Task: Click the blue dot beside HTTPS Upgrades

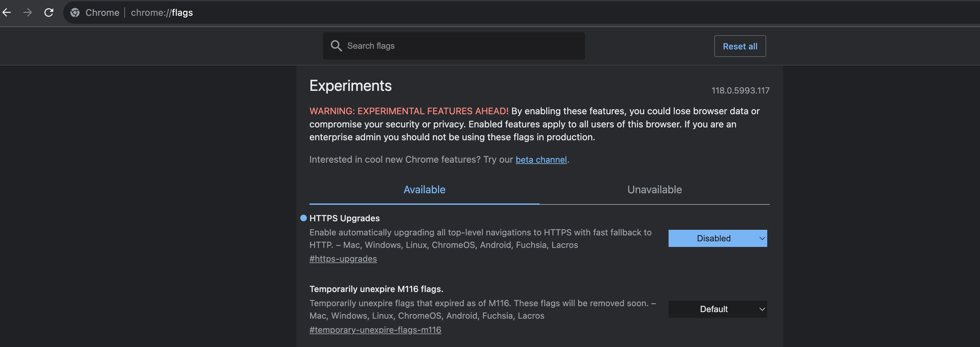Action: pos(303,218)
